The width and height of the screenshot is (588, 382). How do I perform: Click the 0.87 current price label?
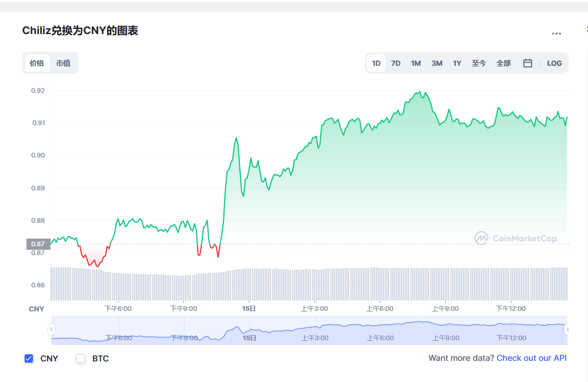pyautogui.click(x=38, y=244)
